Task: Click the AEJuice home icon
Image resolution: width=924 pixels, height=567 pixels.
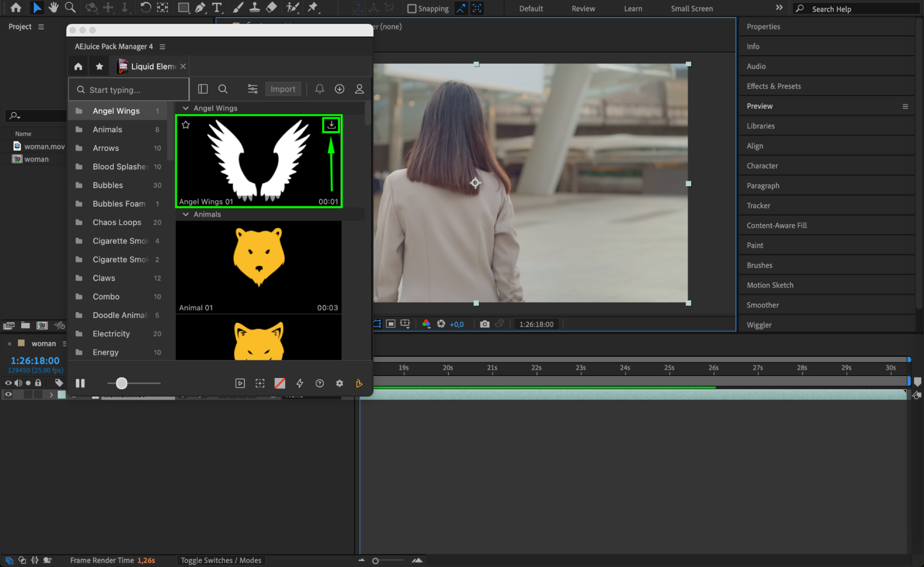Action: (x=78, y=67)
